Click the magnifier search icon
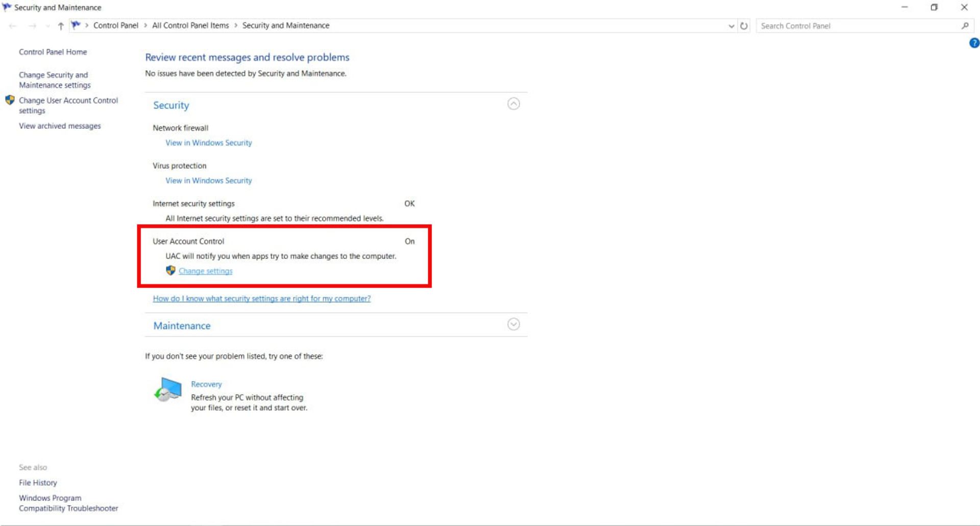 965,26
